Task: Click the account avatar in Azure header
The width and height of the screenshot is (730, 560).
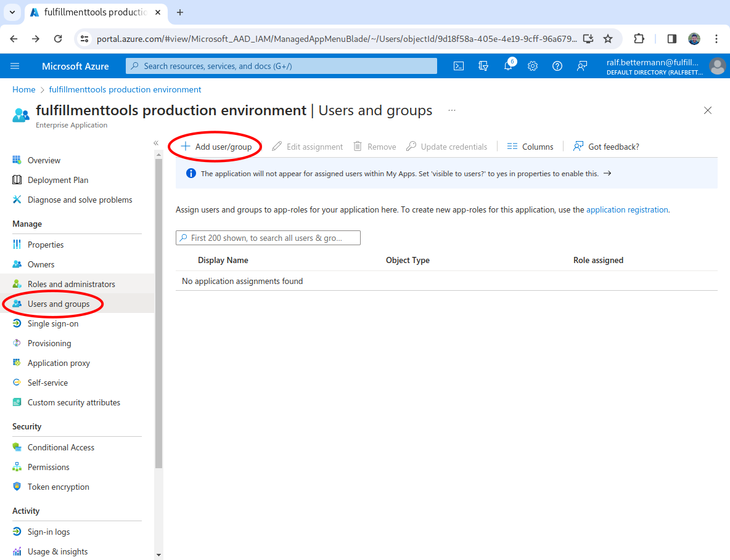Action: (718, 66)
